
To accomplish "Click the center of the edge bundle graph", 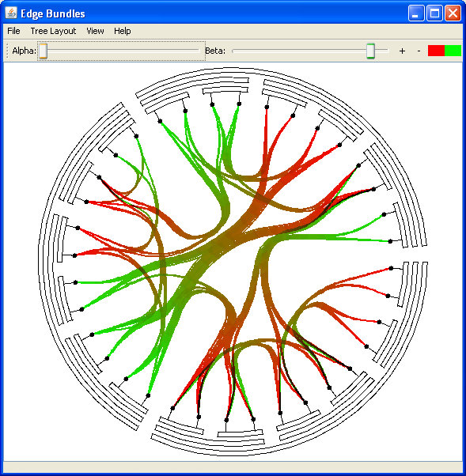I will click(x=233, y=262).
